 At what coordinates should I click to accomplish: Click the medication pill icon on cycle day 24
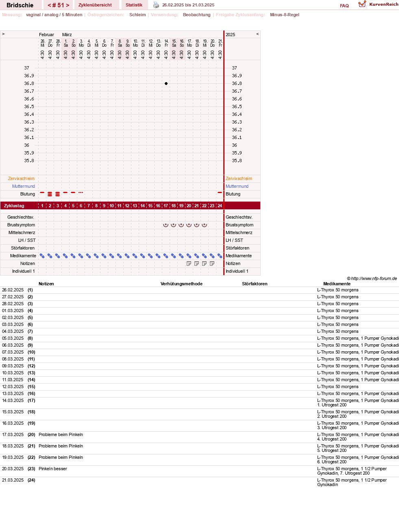coord(220,256)
